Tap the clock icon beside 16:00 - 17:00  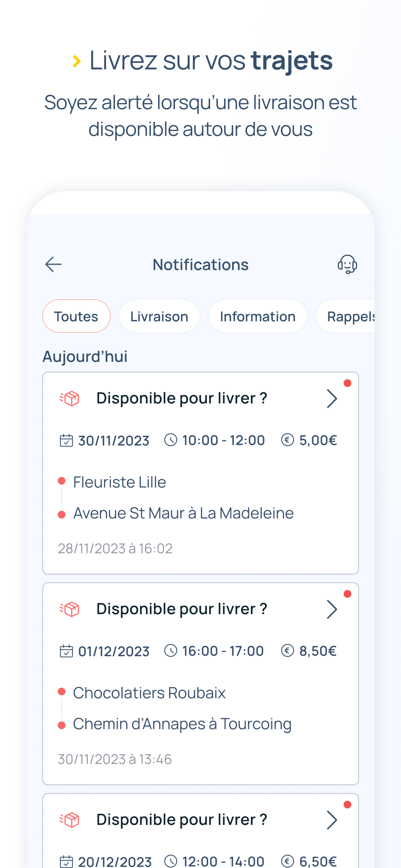coord(170,651)
